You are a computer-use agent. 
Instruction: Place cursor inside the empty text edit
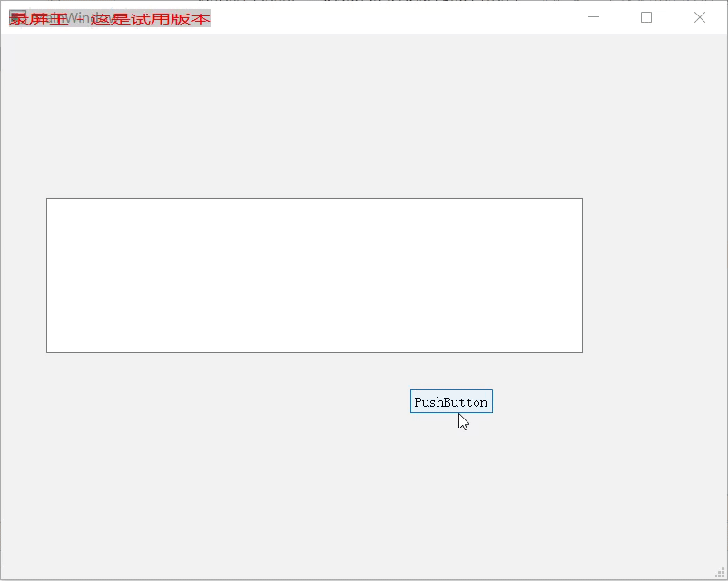(314, 275)
